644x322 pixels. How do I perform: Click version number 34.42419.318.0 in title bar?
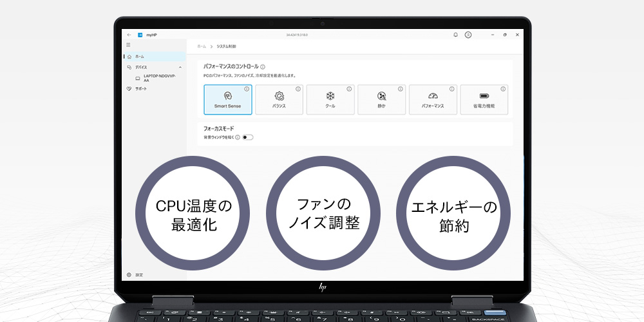[x=298, y=35]
